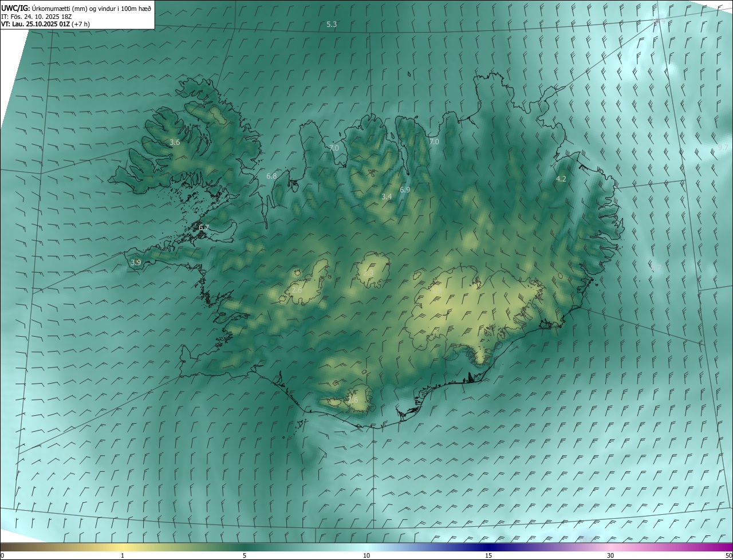
Task: Click the 6.8 value label
Action: (271, 176)
